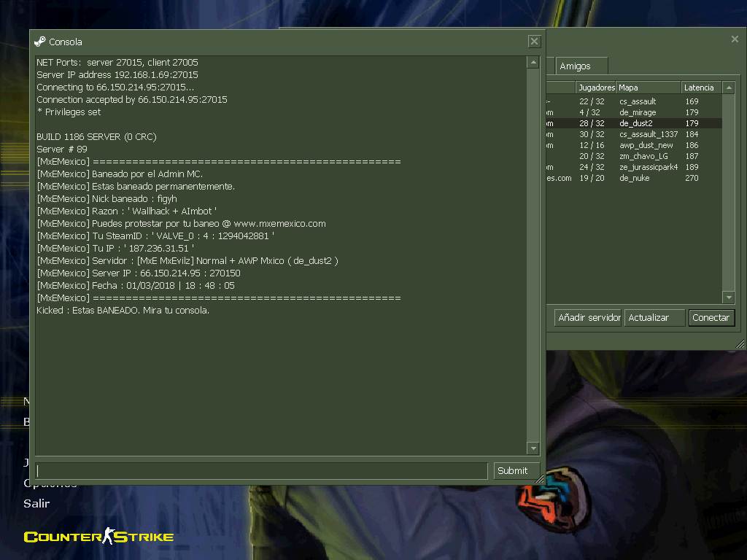This screenshot has height=560, width=747.
Task: Sort servers by the Jugadores column
Action: point(595,87)
